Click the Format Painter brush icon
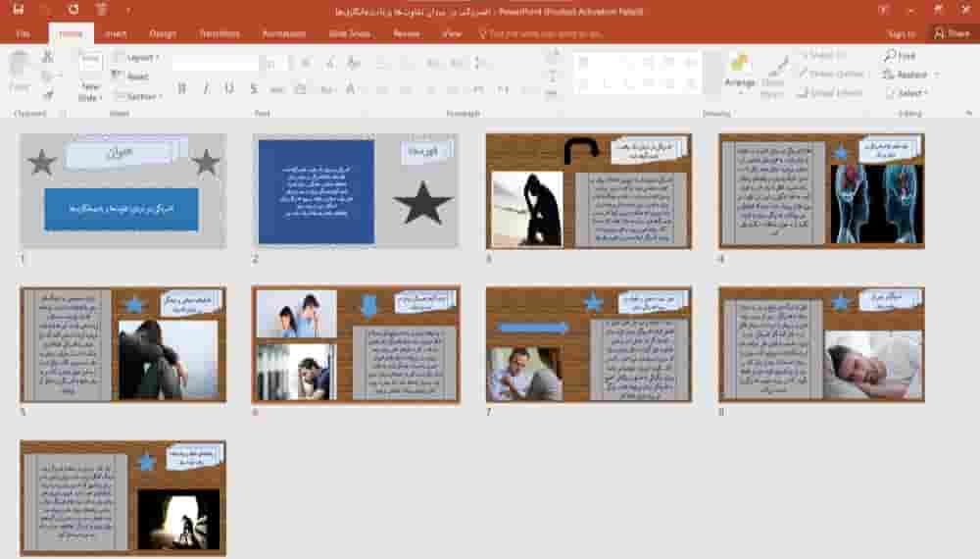This screenshot has height=559, width=980. pyautogui.click(x=47, y=94)
